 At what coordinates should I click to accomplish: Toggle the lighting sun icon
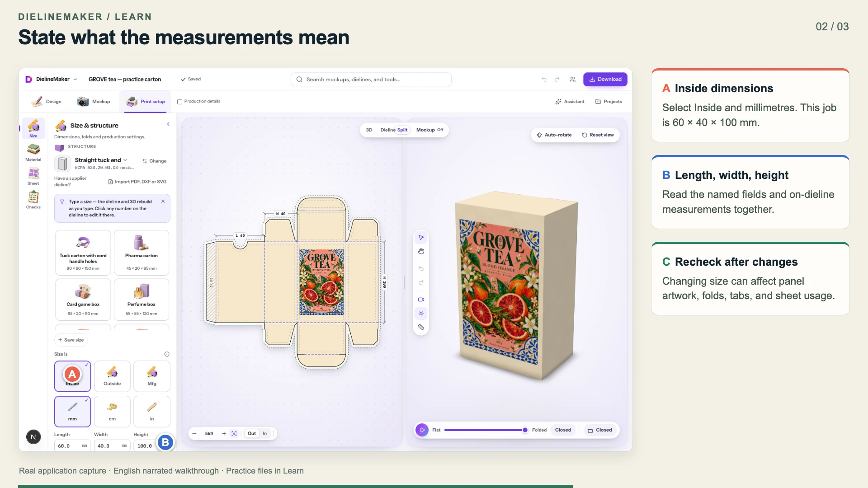click(x=421, y=313)
